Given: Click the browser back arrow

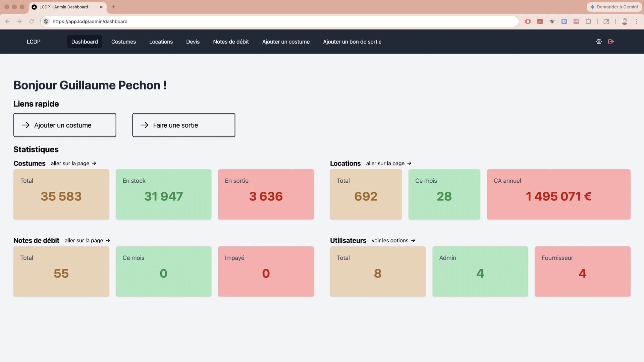Looking at the screenshot, I should tap(7, 21).
